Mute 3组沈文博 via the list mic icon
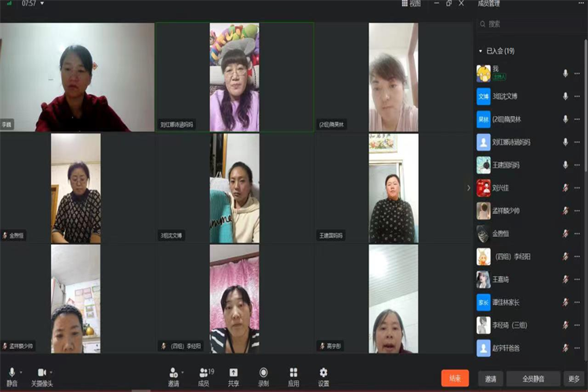Screen dimensions: 588x392 tap(565, 96)
